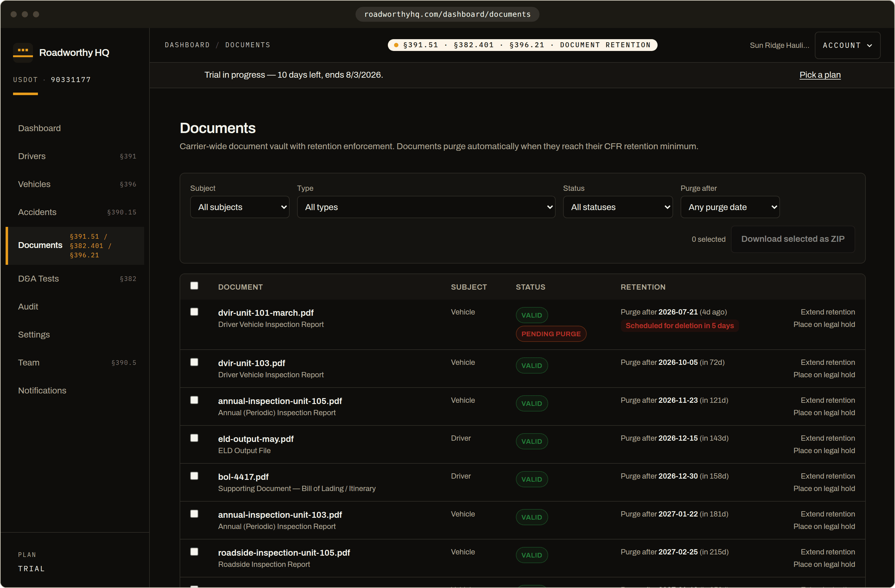Click the RETENTION column header
The image size is (895, 588).
click(643, 287)
